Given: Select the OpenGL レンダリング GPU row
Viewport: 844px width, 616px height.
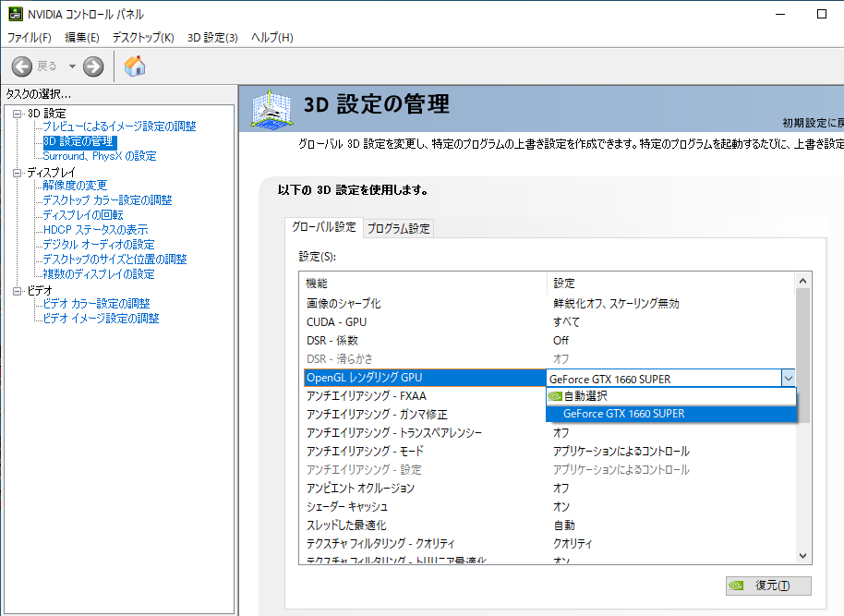Looking at the screenshot, I should click(424, 378).
